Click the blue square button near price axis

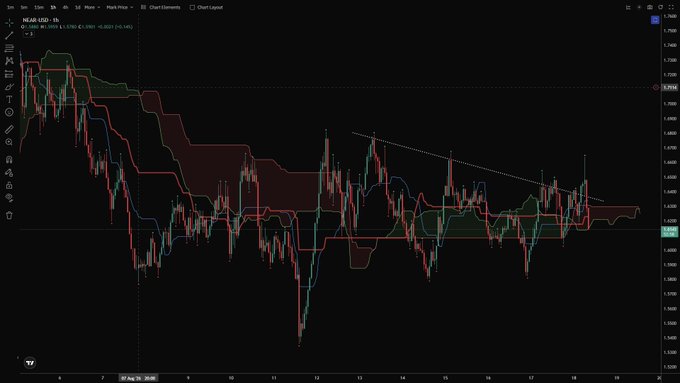click(x=655, y=20)
